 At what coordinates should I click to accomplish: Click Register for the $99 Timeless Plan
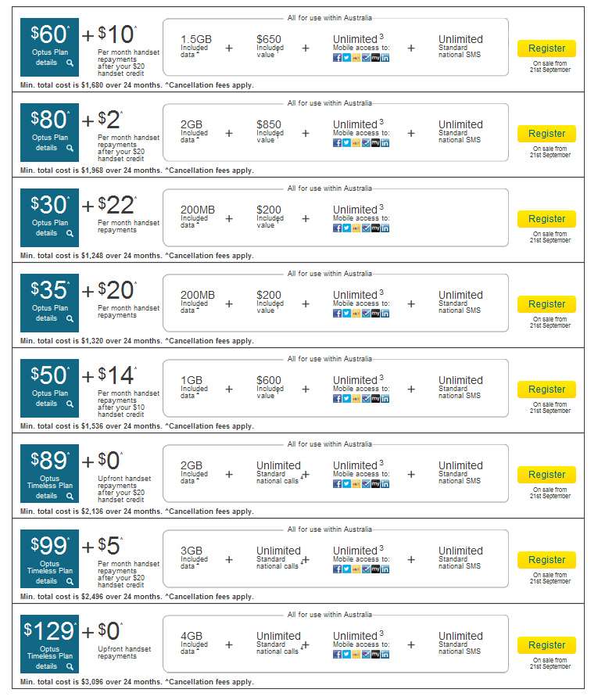[546, 560]
